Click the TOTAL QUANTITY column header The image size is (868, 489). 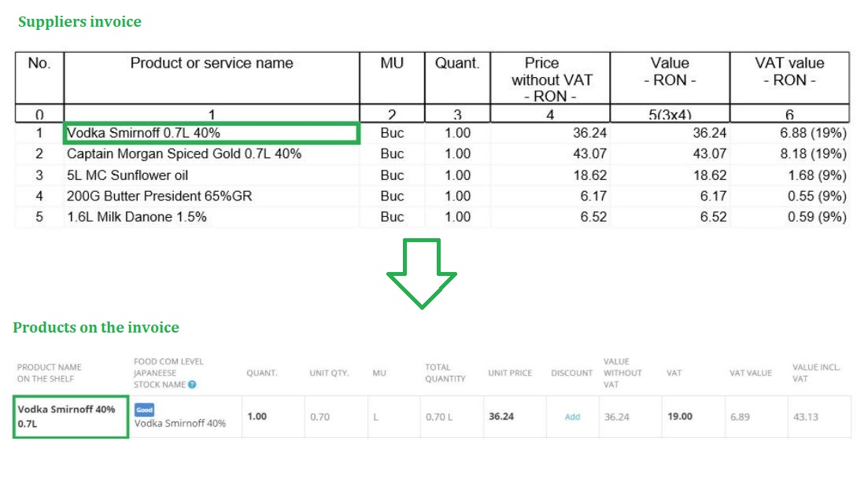tap(445, 373)
